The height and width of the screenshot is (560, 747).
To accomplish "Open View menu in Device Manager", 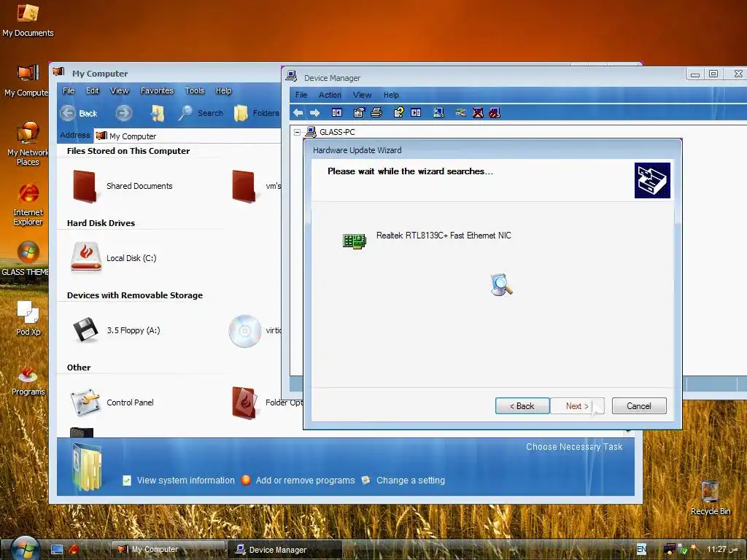I will point(362,95).
